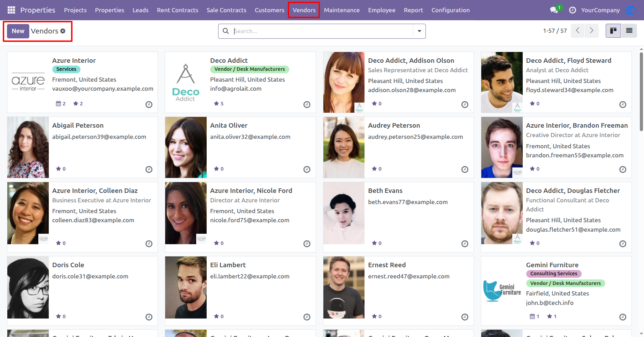Image resolution: width=644 pixels, height=337 pixels.
Task: Open the Customers menu
Action: tap(269, 10)
